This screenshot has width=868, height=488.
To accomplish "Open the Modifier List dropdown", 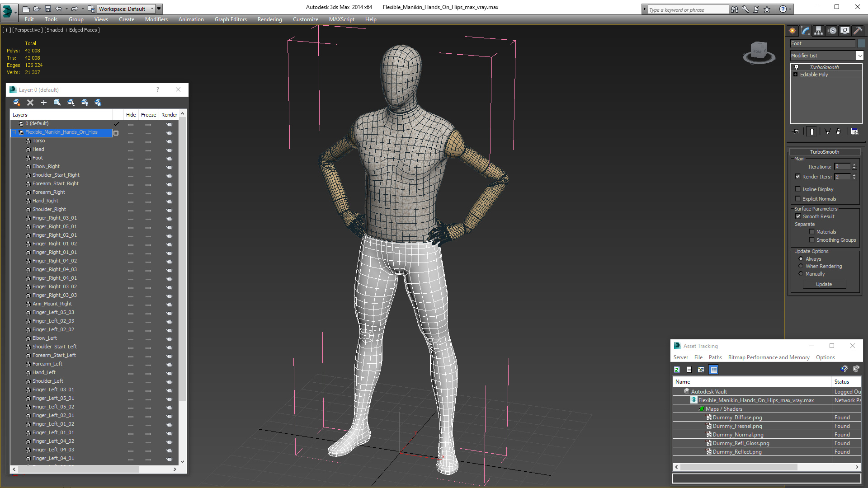I will [x=859, y=56].
